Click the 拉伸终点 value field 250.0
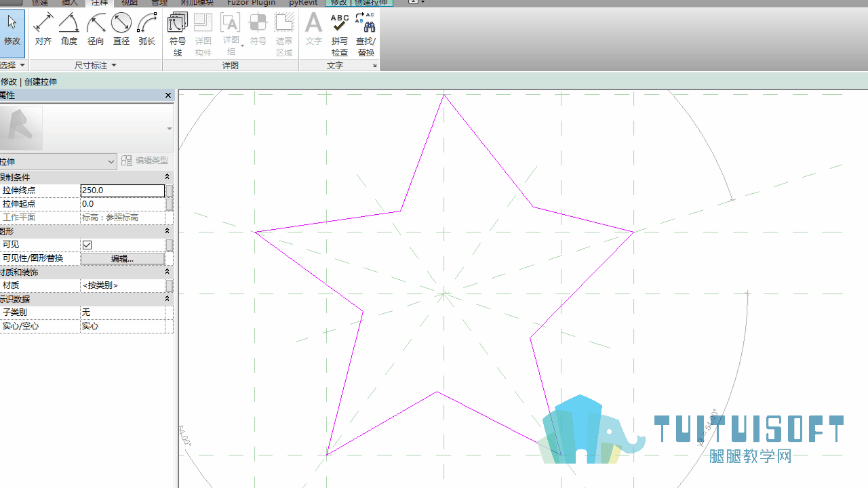 pyautogui.click(x=123, y=190)
